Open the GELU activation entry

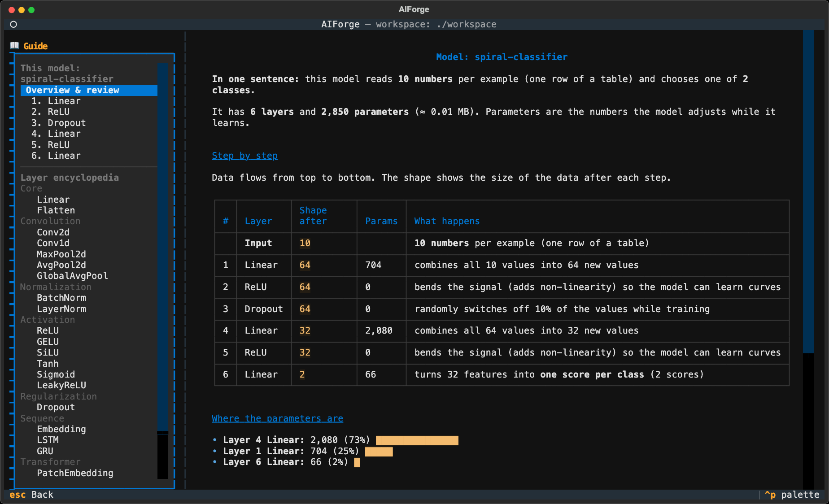point(48,342)
